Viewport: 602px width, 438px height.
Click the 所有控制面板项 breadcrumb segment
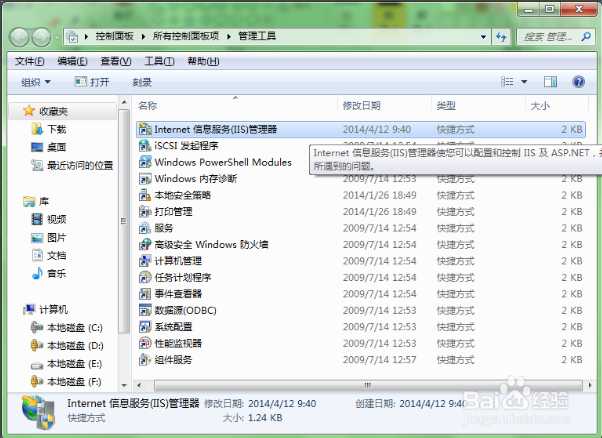click(x=186, y=36)
